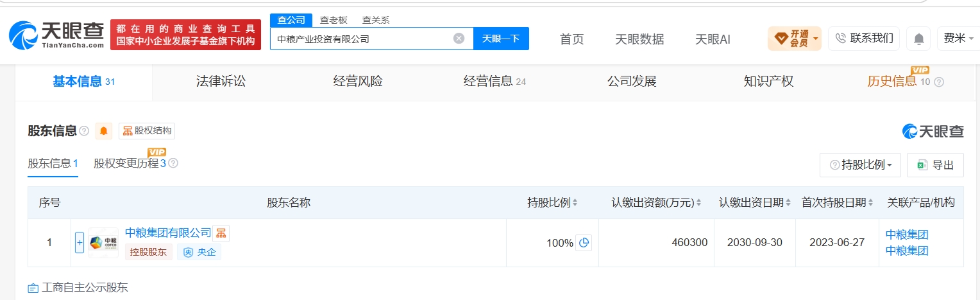Click the 联系我们 button

point(864,39)
